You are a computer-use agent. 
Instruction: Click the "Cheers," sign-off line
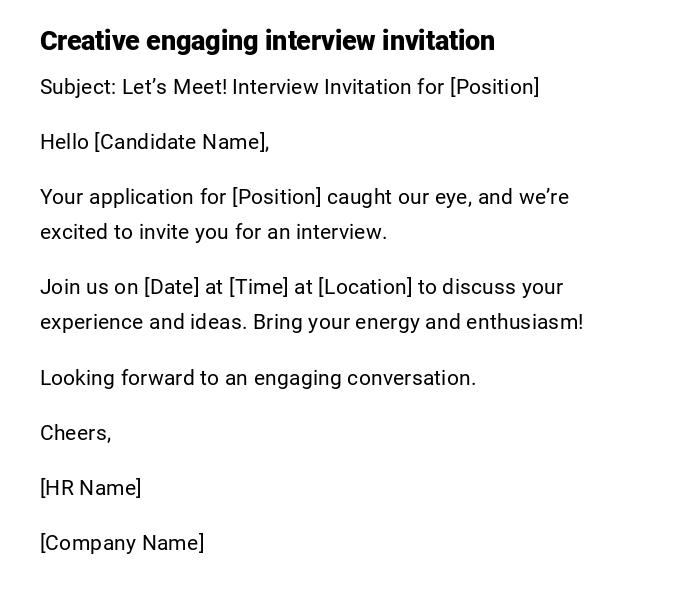pos(75,433)
